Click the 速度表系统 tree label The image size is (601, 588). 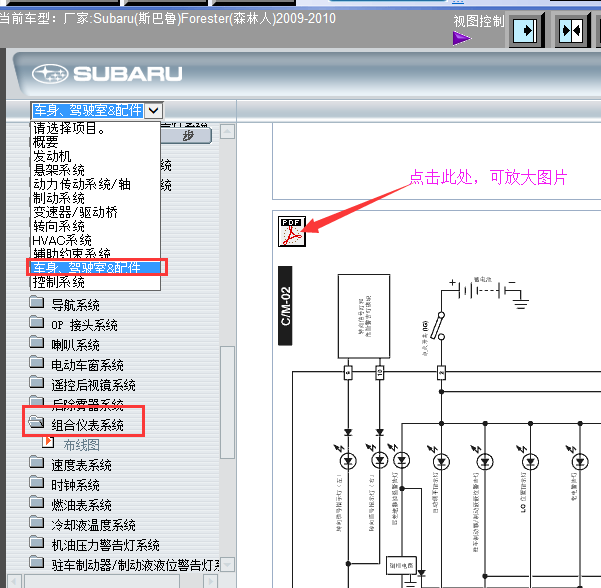point(81,465)
